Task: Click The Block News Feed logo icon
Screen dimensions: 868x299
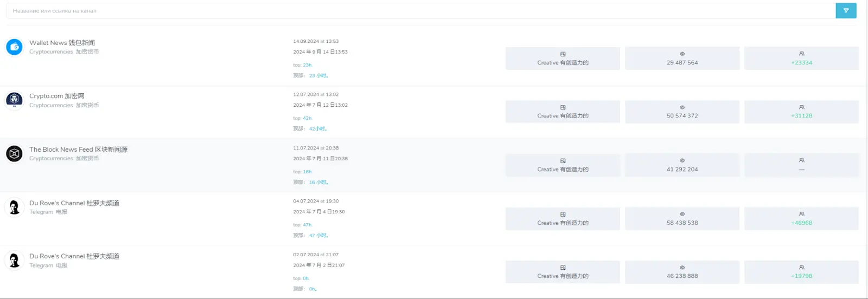Action: (x=15, y=154)
